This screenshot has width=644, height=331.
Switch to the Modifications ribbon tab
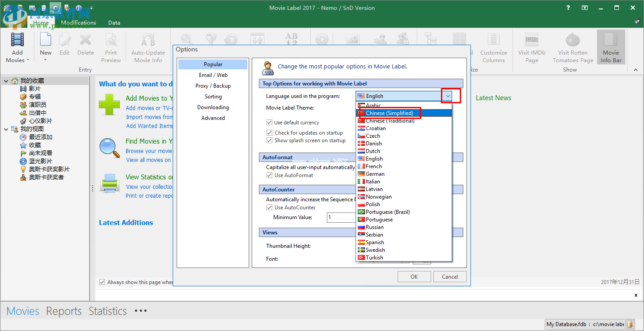(79, 22)
